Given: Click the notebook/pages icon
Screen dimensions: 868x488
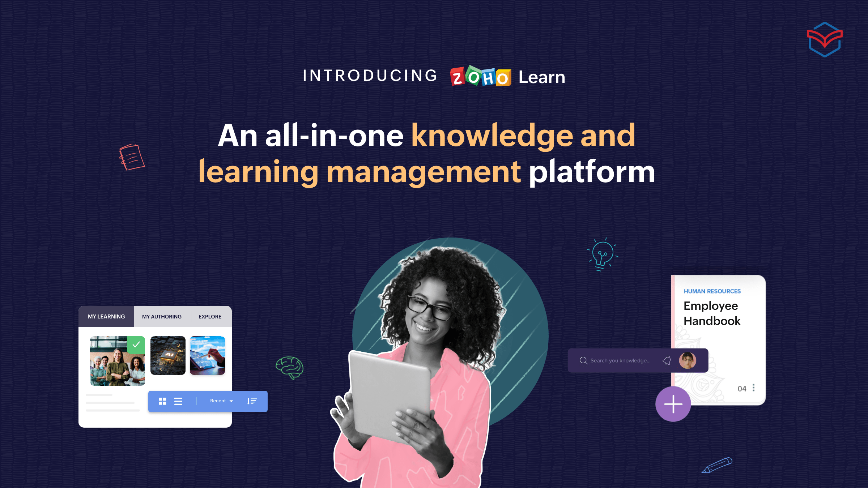Looking at the screenshot, I should click(x=127, y=157).
